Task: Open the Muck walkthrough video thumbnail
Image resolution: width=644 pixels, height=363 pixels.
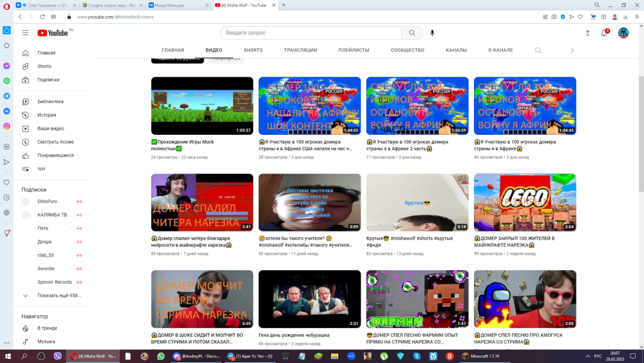Action: [x=202, y=106]
